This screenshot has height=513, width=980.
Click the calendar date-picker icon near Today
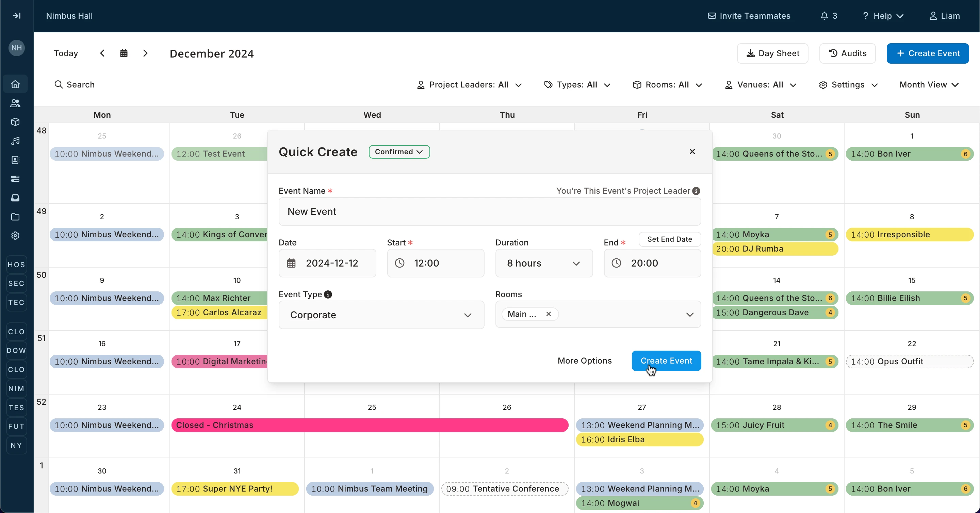pyautogui.click(x=124, y=53)
